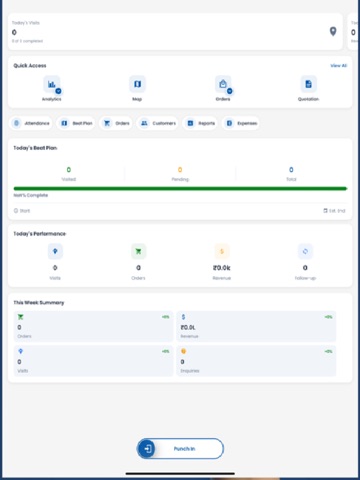Tap the View All link
The width and height of the screenshot is (360, 480).
pos(338,66)
